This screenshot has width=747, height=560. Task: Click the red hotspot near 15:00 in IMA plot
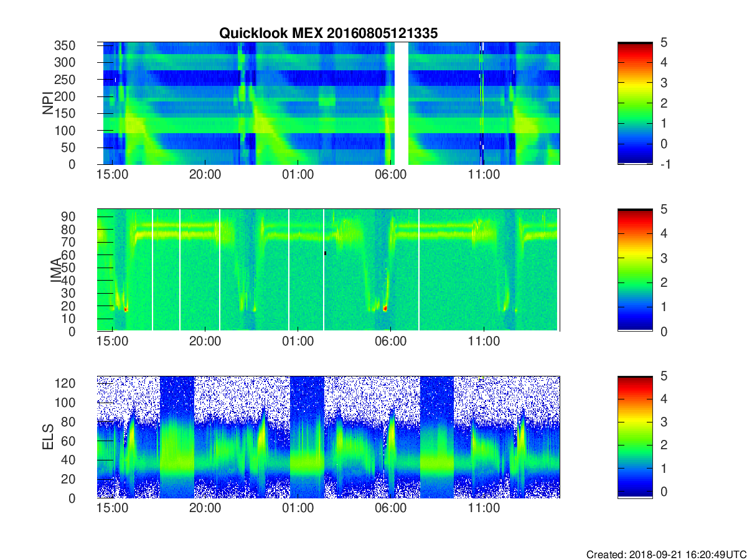[126, 309]
